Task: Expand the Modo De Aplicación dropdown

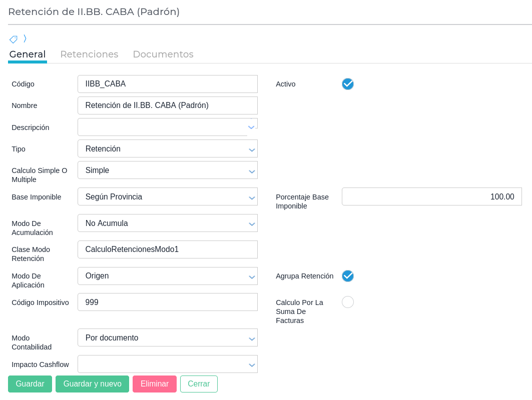Action: pos(167,276)
